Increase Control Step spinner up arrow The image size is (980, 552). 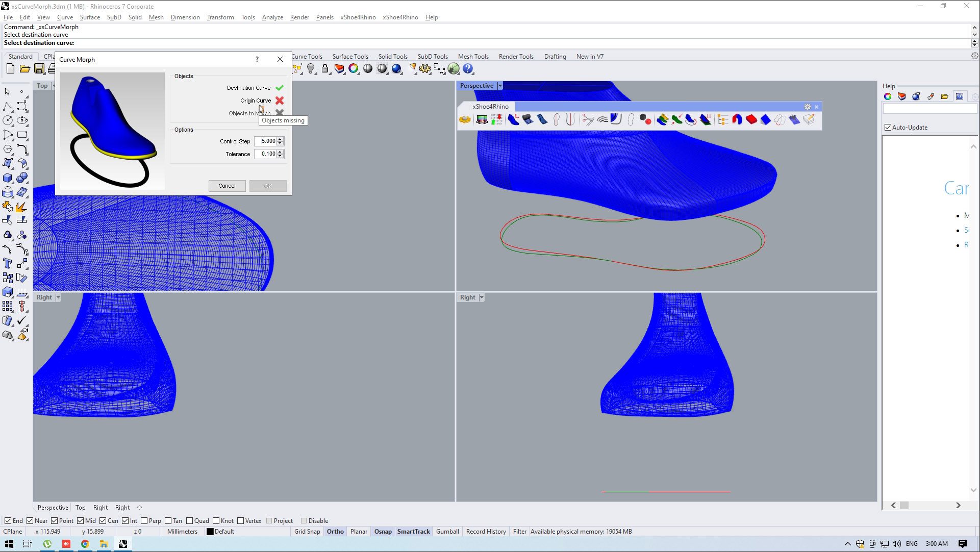tap(280, 139)
